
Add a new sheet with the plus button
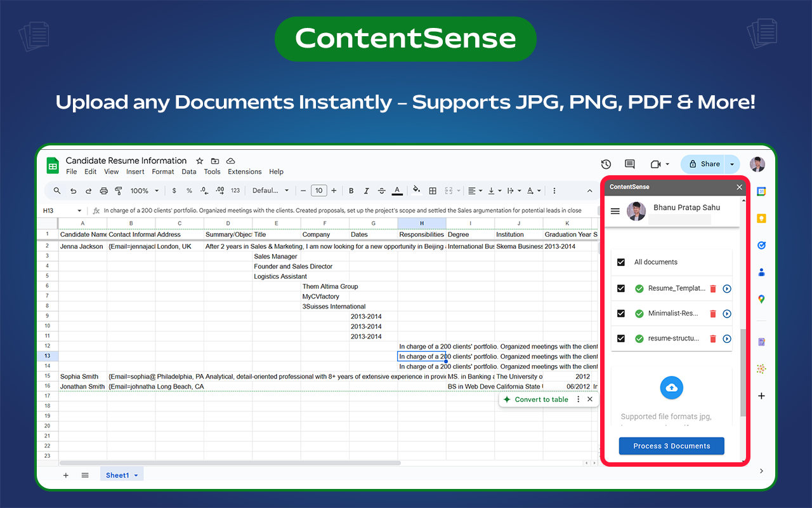point(65,476)
